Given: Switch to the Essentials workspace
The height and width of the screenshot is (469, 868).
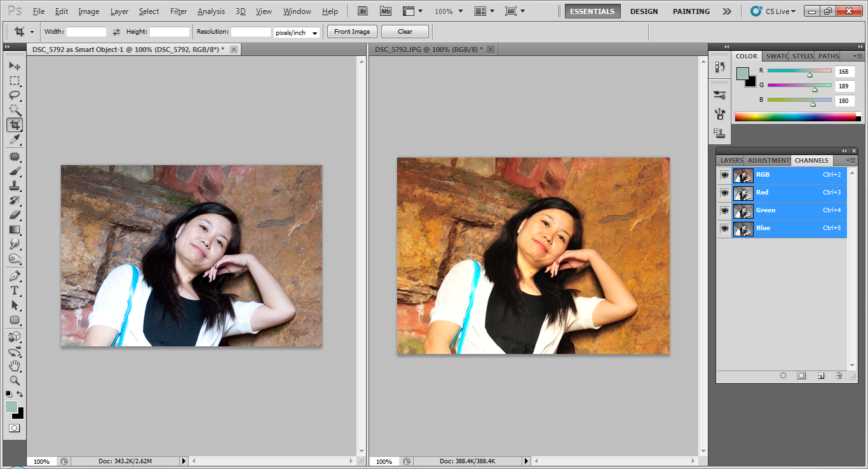Looking at the screenshot, I should [x=592, y=11].
